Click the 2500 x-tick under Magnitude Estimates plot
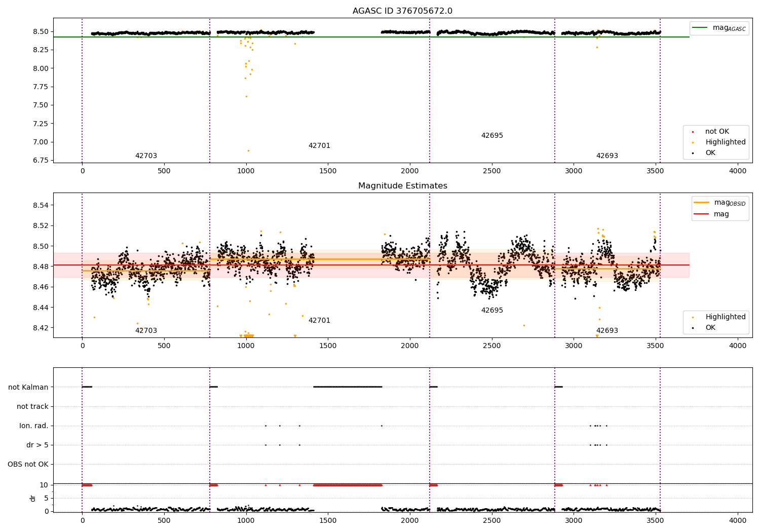760x532 pixels. 492,346
